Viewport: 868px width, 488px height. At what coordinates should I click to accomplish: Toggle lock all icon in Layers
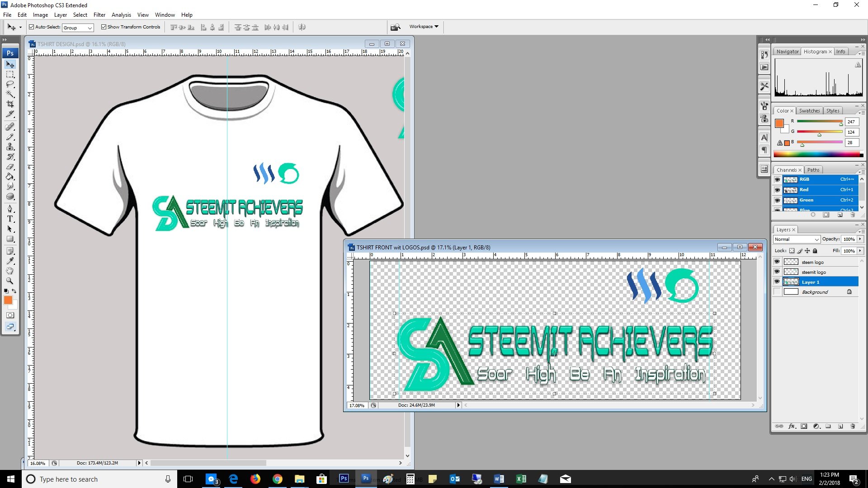(815, 251)
